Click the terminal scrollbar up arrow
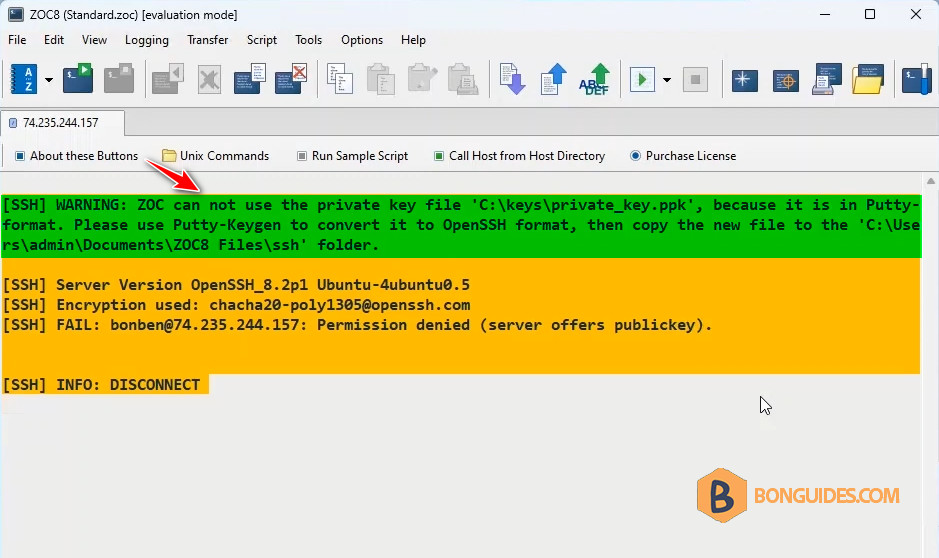The width and height of the screenshot is (939, 558). [931, 180]
